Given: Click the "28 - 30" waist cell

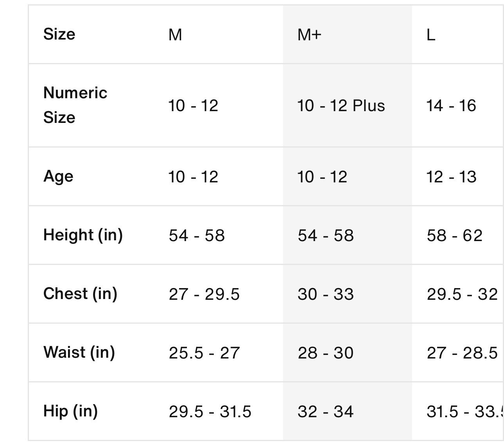Looking at the screenshot, I should (325, 353).
